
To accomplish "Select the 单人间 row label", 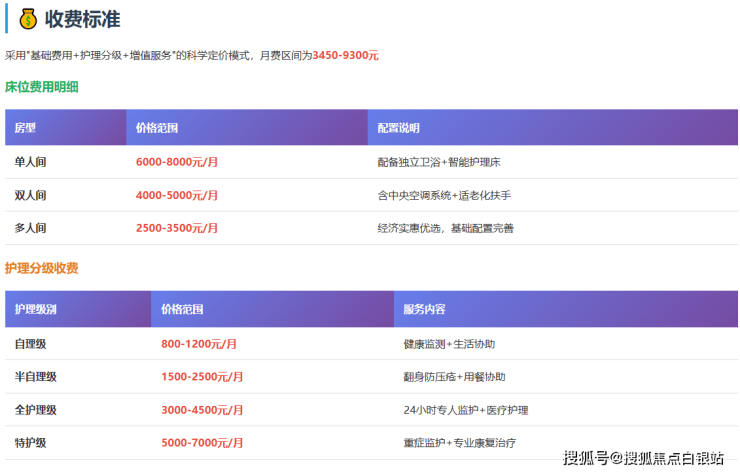I will (x=30, y=161).
